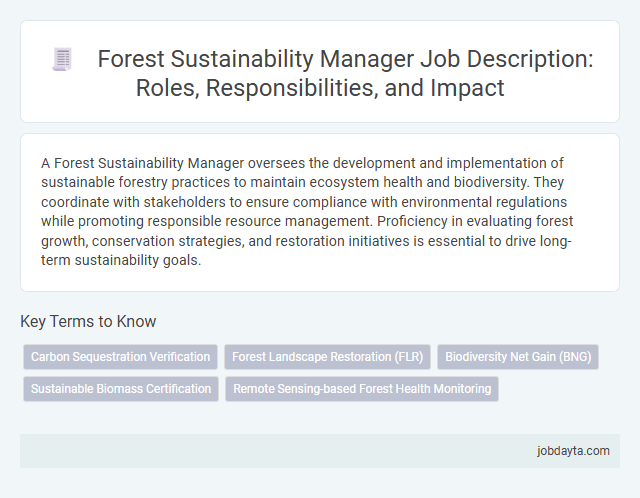Select the Forest Landscape Restoration (FLR) tag
This screenshot has height=498, width=640.
tap(327, 357)
